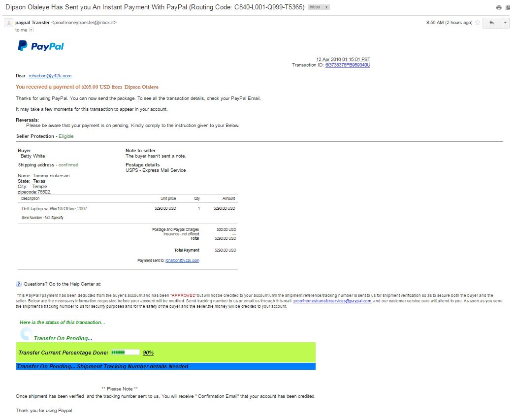Open the proofmoneytransferservices@paypal.com link
The image size is (517, 420).
coord(332,301)
